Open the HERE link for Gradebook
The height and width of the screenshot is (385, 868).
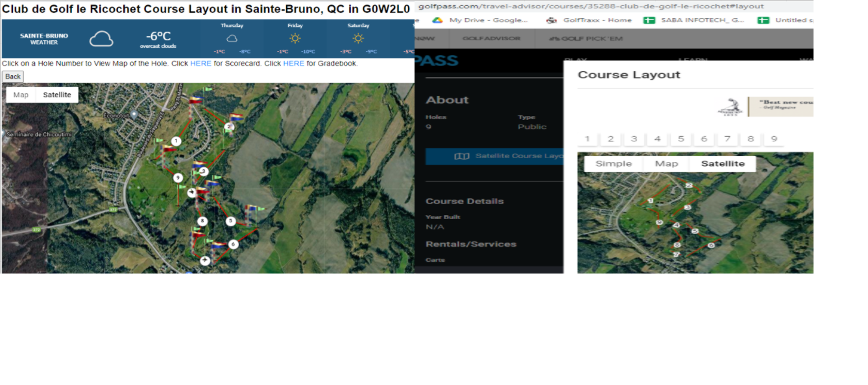pos(294,64)
